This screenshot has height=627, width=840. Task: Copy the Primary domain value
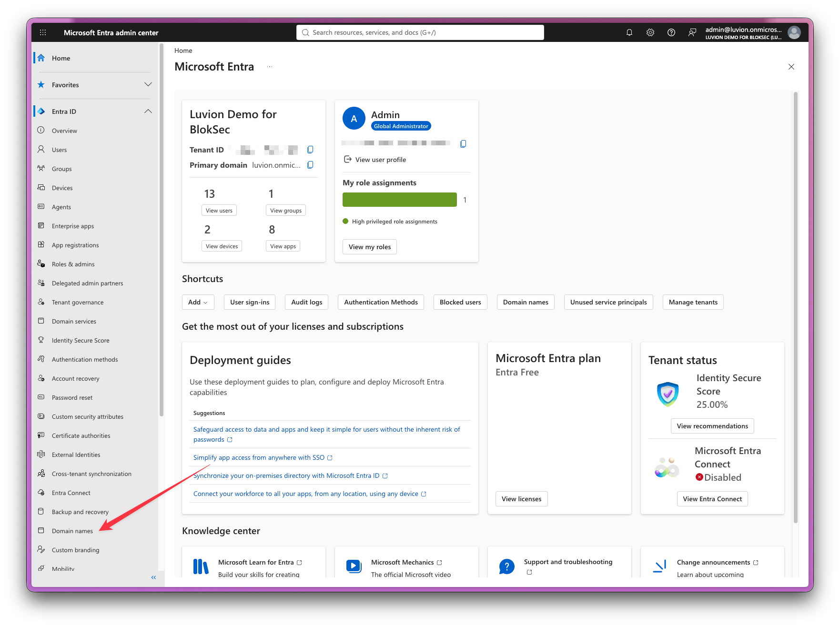point(310,165)
